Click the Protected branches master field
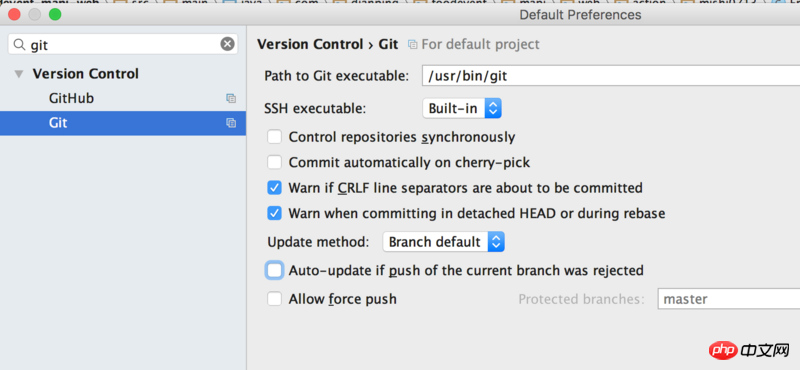 pyautogui.click(x=729, y=299)
